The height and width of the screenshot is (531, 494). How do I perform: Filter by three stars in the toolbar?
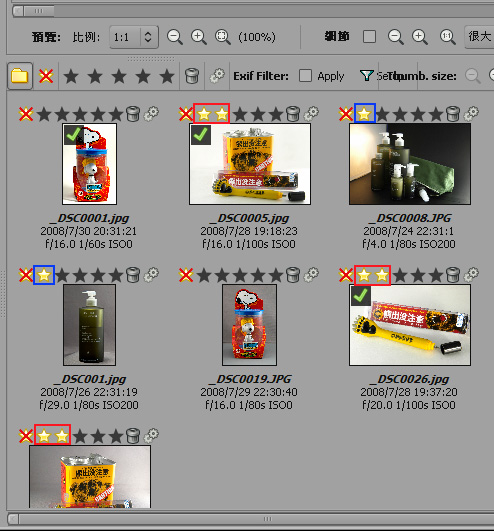(119, 76)
